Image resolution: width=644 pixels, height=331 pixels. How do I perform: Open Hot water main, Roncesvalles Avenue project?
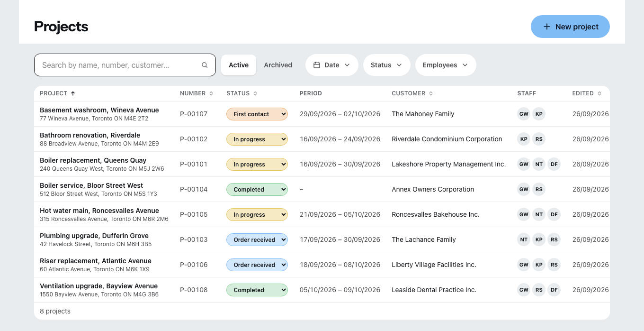pos(99,211)
